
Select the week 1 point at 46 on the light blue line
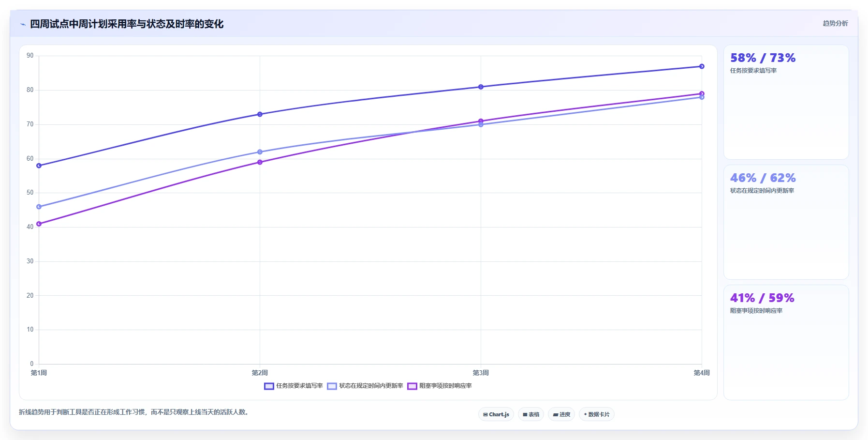39,207
